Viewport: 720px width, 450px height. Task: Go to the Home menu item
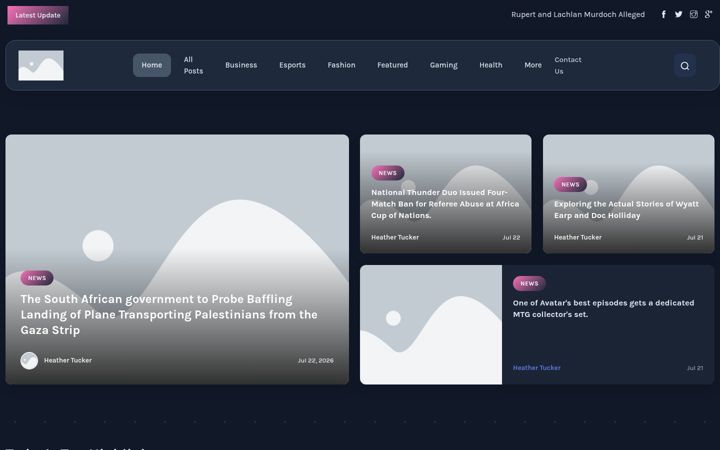click(x=152, y=65)
